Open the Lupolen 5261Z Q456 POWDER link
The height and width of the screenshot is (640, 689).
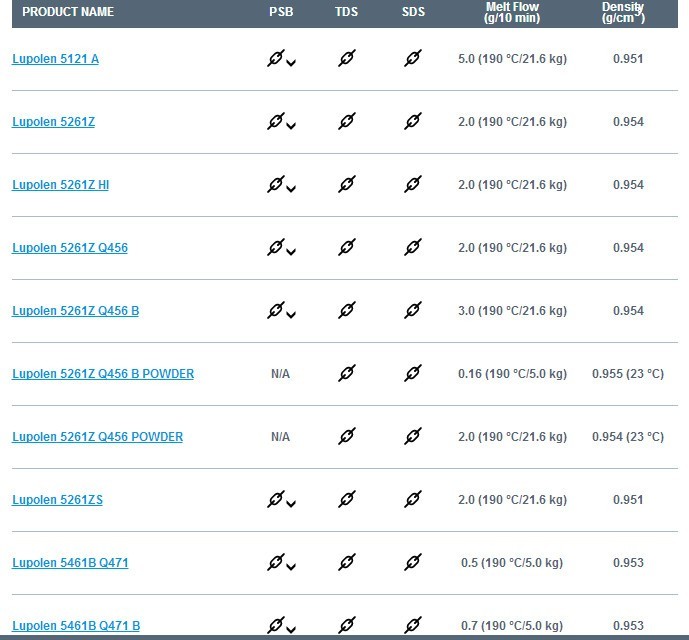point(98,436)
